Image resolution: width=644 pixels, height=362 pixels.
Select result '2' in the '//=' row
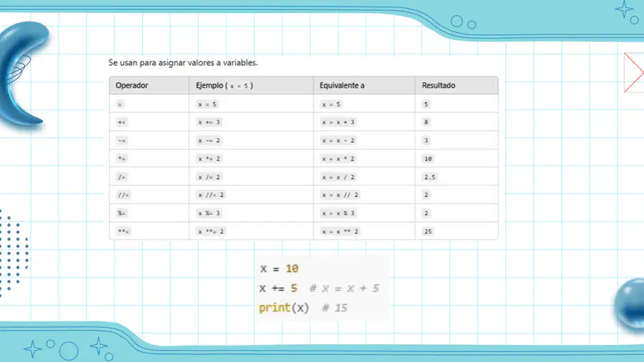pyautogui.click(x=426, y=195)
